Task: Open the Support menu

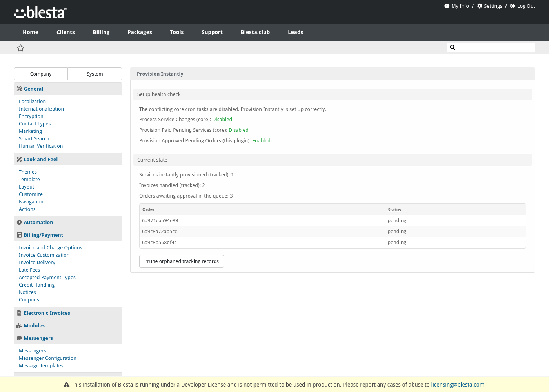Action: tap(212, 32)
